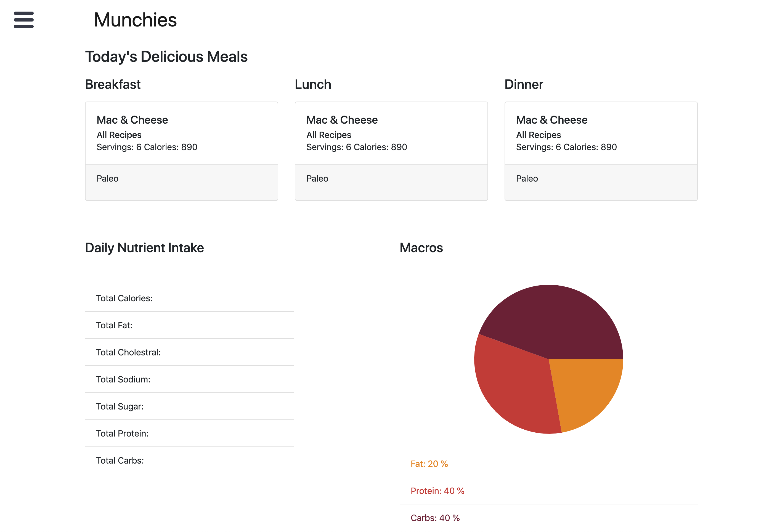The width and height of the screenshot is (769, 532).
Task: Select the Carbs: 40 % legend row
Action: point(435,518)
